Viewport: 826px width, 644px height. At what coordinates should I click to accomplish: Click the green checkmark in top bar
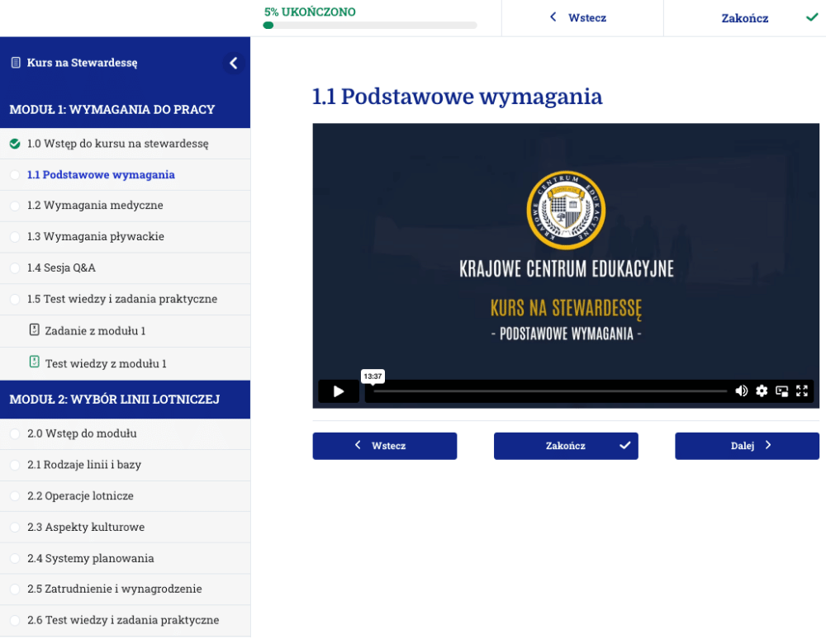[x=812, y=17]
